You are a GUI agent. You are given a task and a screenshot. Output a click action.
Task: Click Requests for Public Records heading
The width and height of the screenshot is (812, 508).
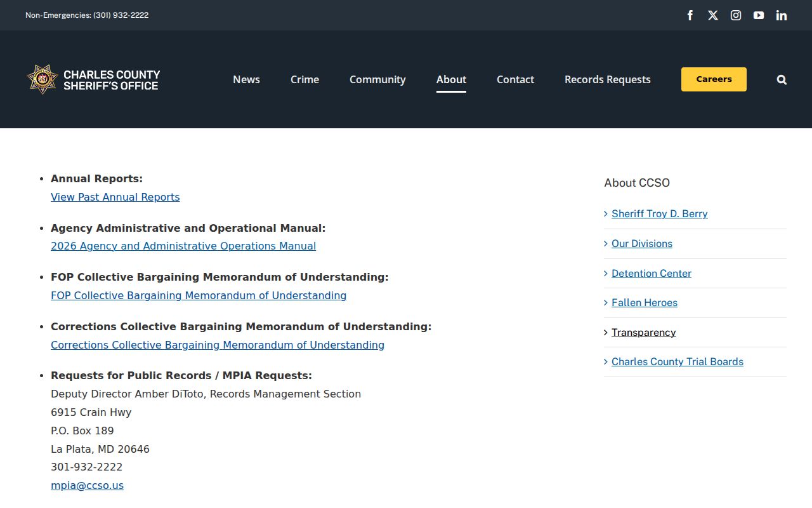(x=181, y=375)
